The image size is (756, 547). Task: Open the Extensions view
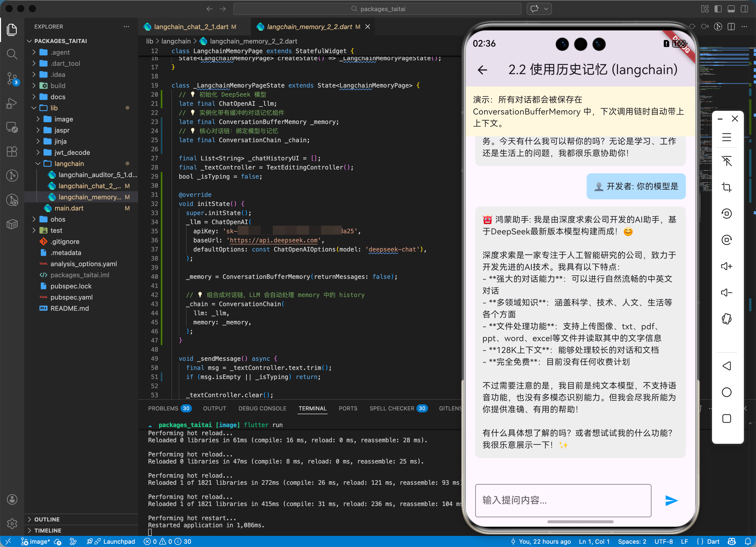pyautogui.click(x=12, y=152)
